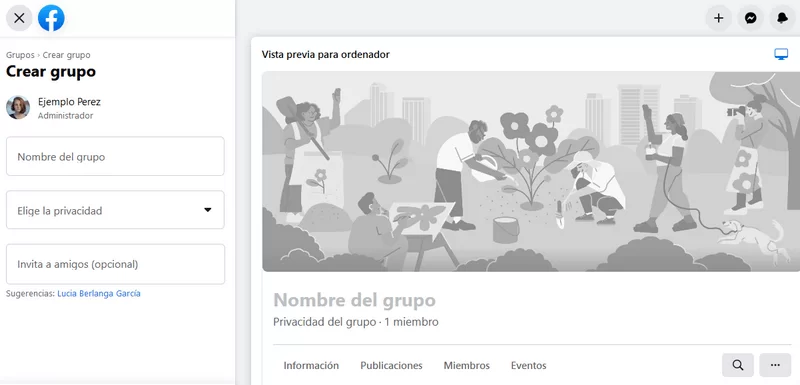Focus the Invita a amigos field
This screenshot has width=800, height=385.
(115, 264)
